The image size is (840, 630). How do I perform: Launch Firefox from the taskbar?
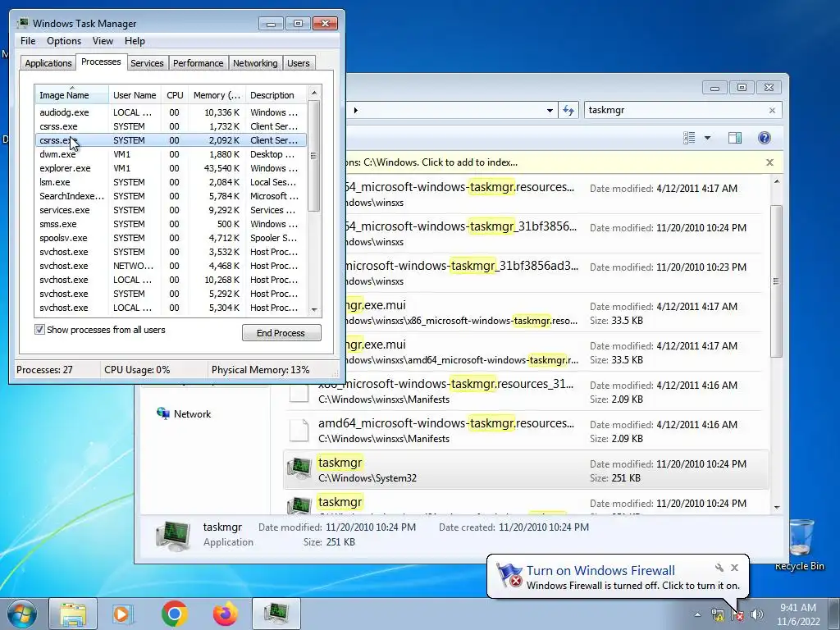[225, 614]
